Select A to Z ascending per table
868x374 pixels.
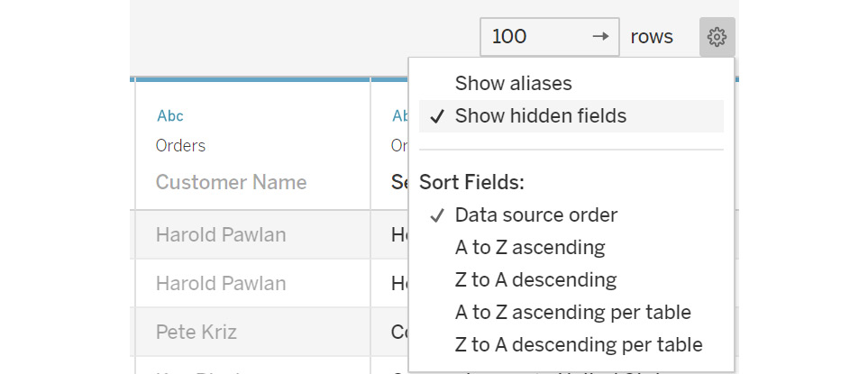(571, 313)
